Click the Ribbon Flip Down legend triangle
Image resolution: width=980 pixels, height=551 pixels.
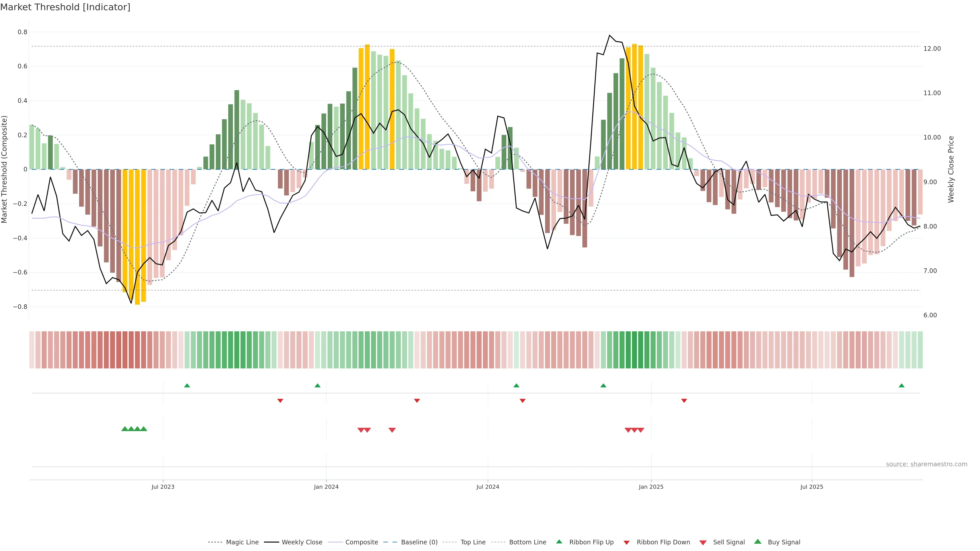pos(627,543)
